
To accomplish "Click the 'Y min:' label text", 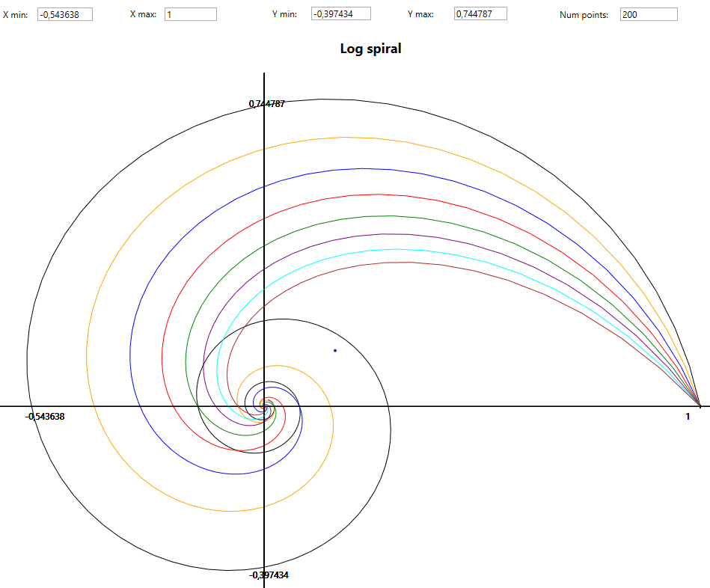I will point(284,14).
